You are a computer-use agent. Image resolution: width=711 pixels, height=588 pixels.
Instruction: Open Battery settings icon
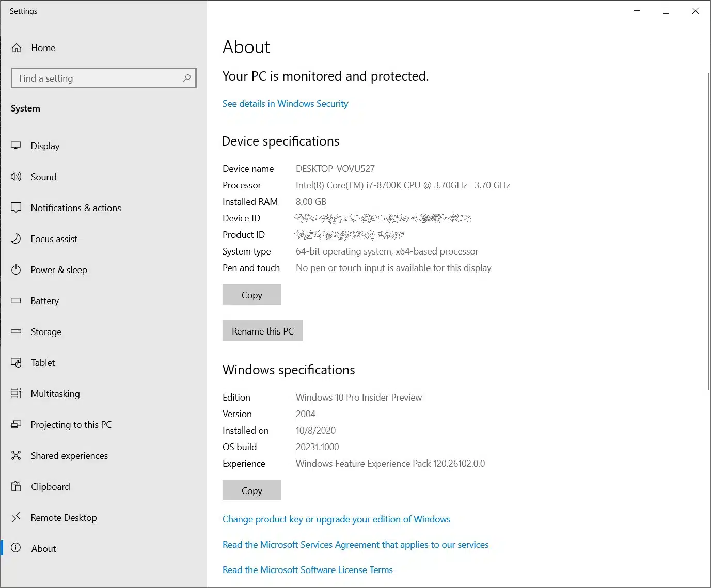[x=16, y=300]
